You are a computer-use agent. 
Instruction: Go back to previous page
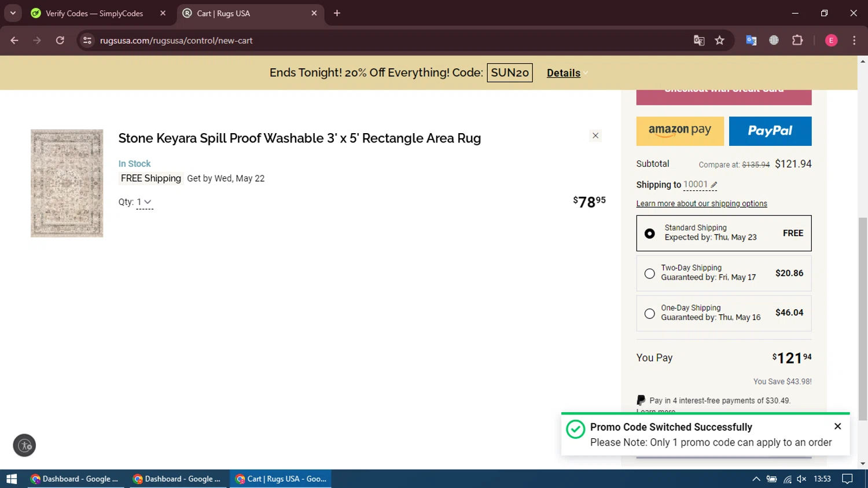tap(14, 41)
